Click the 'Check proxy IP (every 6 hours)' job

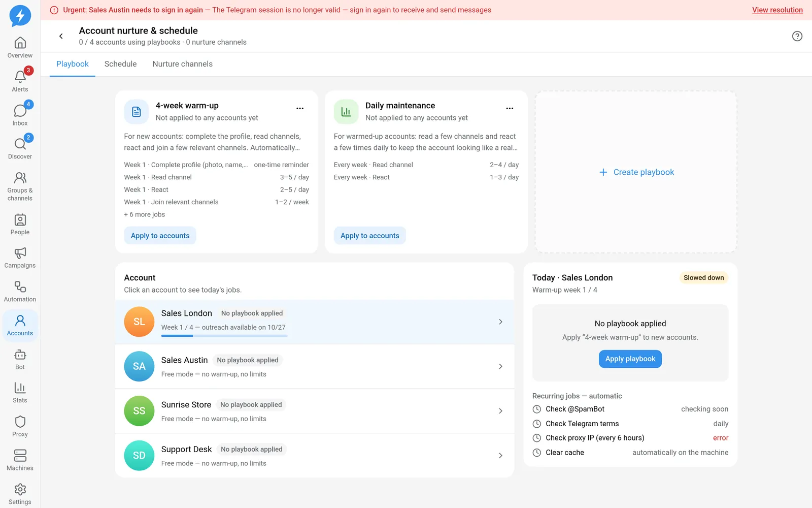pyautogui.click(x=630, y=438)
